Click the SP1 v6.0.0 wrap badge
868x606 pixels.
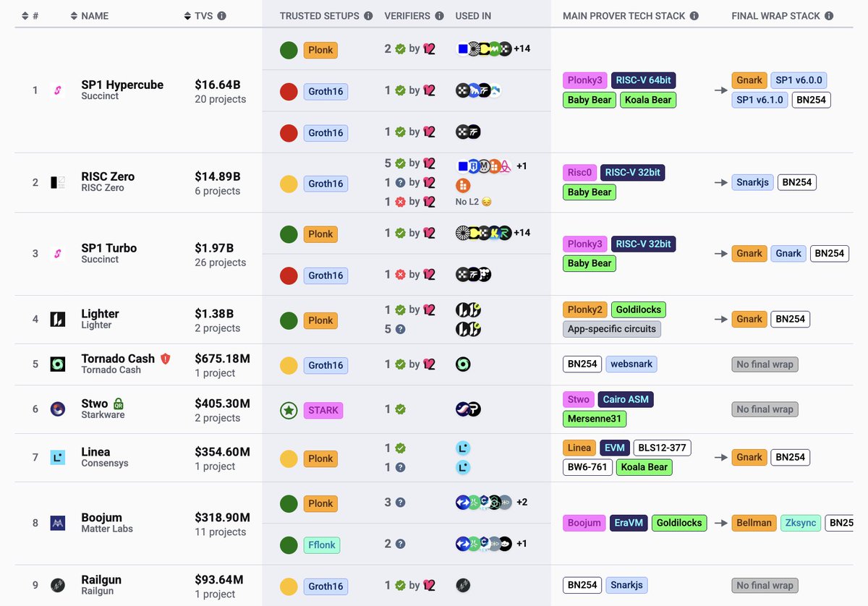click(x=799, y=80)
